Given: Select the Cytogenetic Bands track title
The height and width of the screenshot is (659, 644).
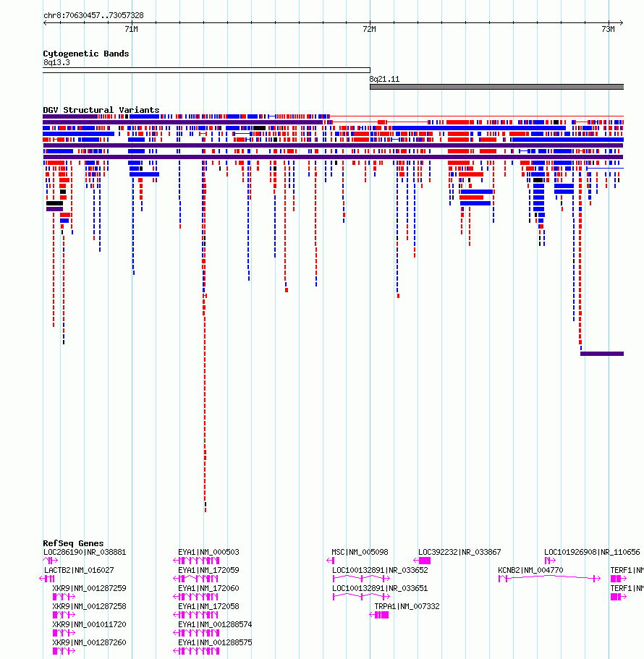Looking at the screenshot, I should click(x=86, y=54).
